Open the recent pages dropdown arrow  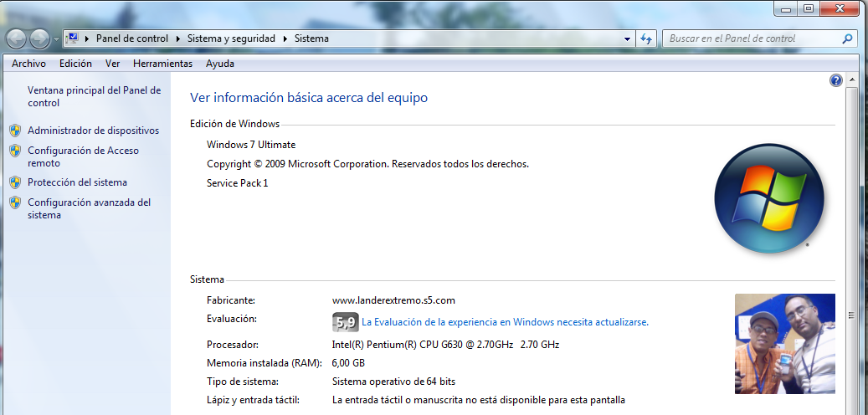[56, 39]
